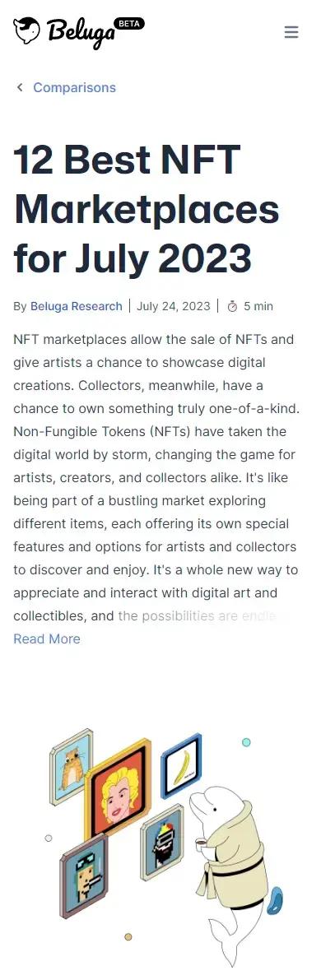Expand article intro with Read More
Image resolution: width=321 pixels, height=980 pixels.
(x=47, y=639)
